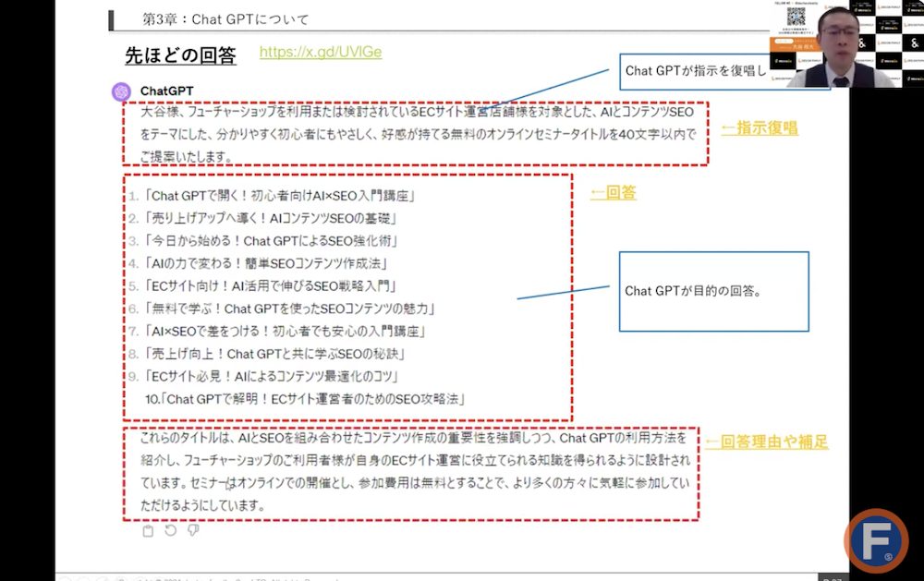
Task: Click the orange and blue F logo
Action: 876,540
